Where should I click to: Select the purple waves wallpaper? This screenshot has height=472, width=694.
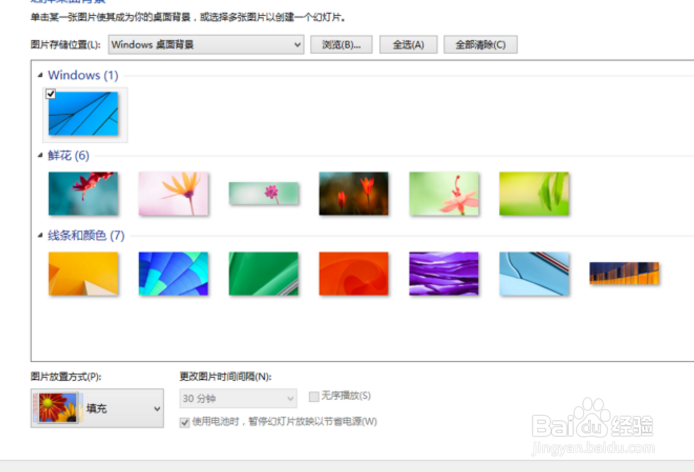[x=444, y=274]
